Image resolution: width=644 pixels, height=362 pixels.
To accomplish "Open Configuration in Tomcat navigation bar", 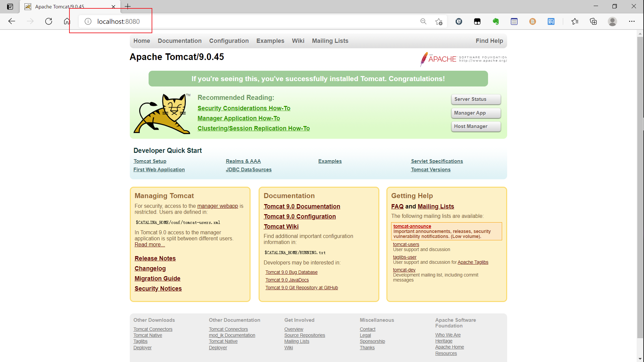I will [x=229, y=41].
